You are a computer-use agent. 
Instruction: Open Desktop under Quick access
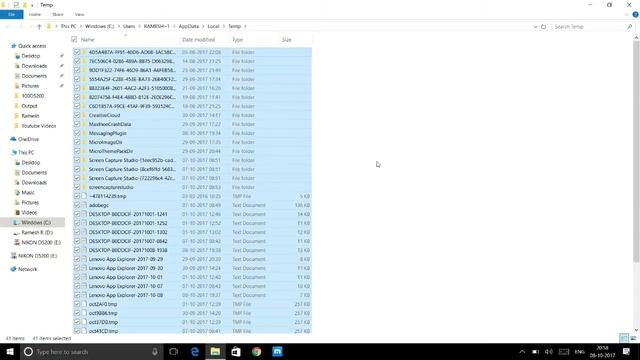pos(31,56)
